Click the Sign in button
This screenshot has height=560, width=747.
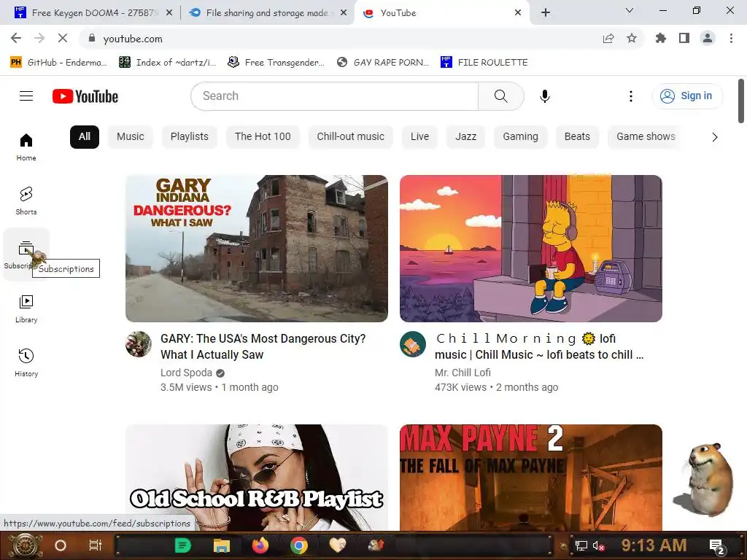click(x=686, y=96)
